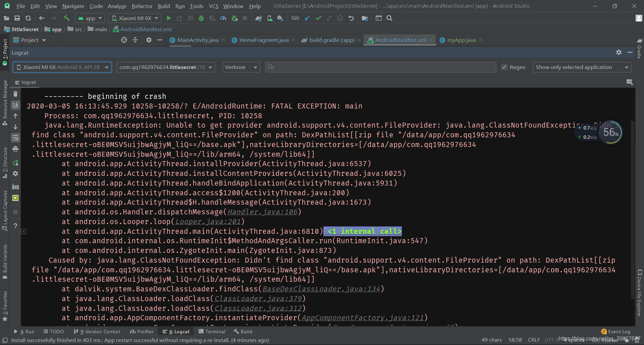Start screen recording from logcat sidebar
The image size is (644, 345).
coord(15,198)
